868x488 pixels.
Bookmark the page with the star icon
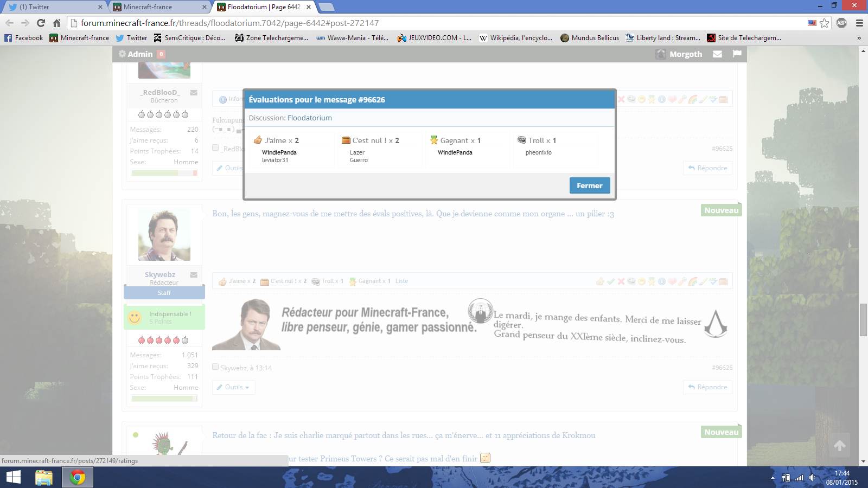[825, 23]
